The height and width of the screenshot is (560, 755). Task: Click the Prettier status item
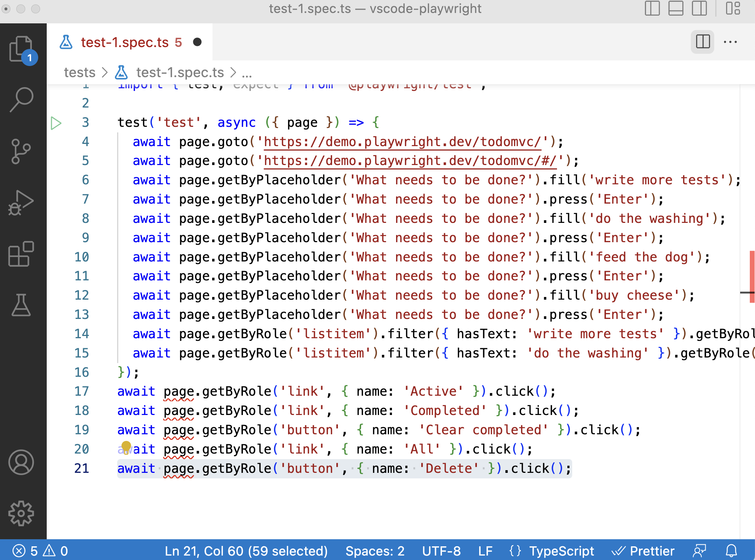coord(643,551)
